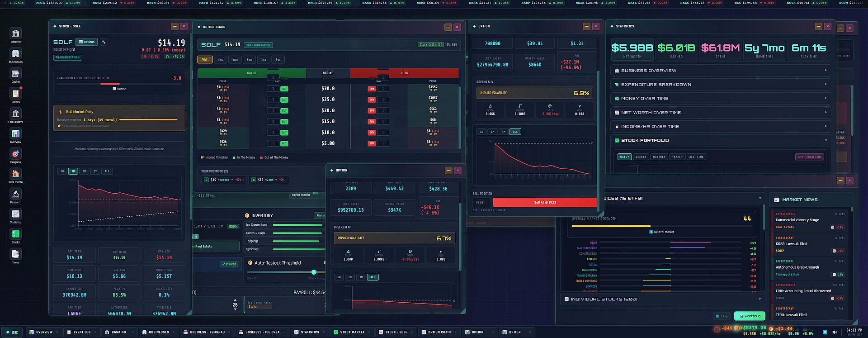This screenshot has height=338, width=868.
Task: Select the Weekly tab in Stock Portfolio
Action: (x=641, y=157)
